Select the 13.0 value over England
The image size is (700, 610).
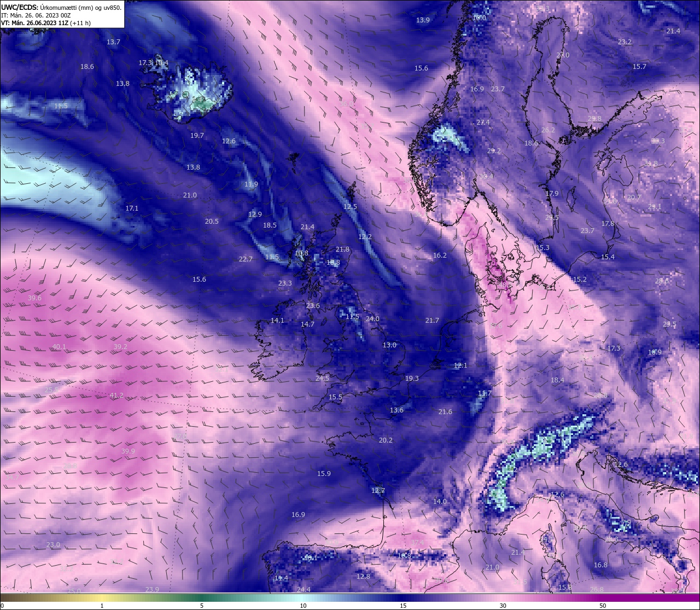389,345
